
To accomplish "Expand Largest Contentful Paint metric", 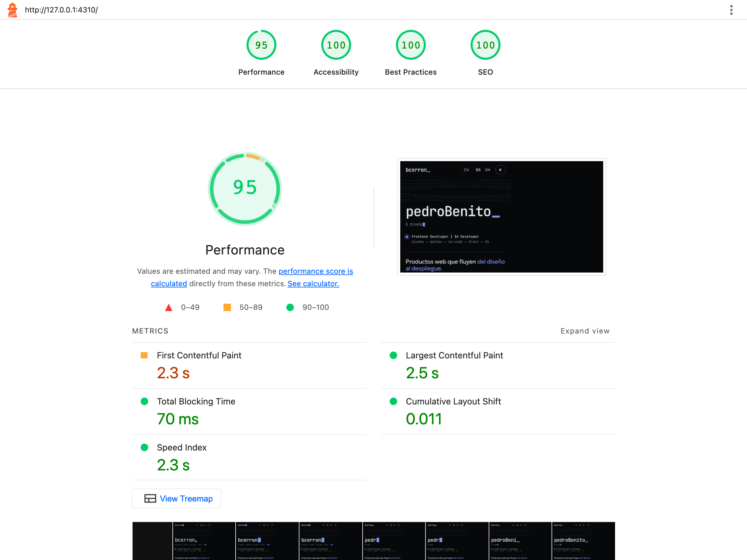I will 498,366.
